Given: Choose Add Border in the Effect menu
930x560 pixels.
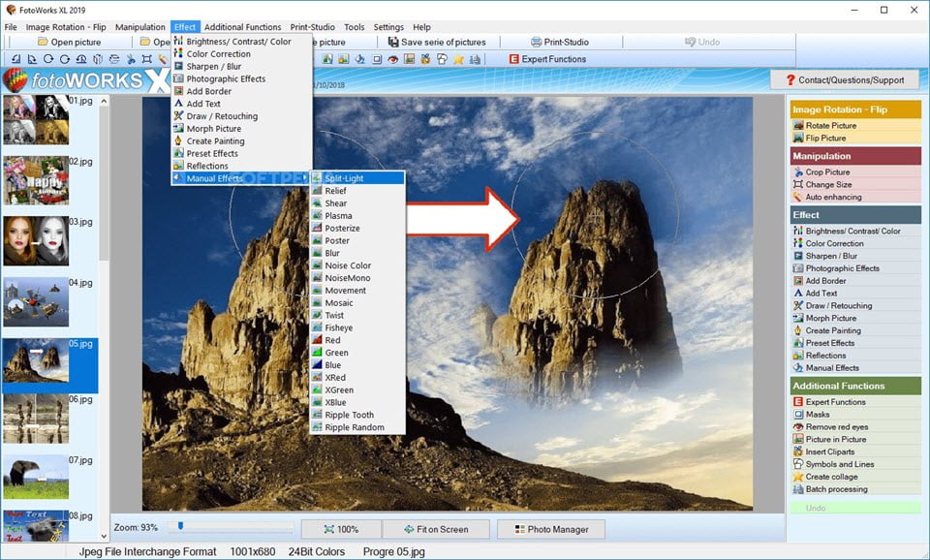Looking at the screenshot, I should (241, 91).
